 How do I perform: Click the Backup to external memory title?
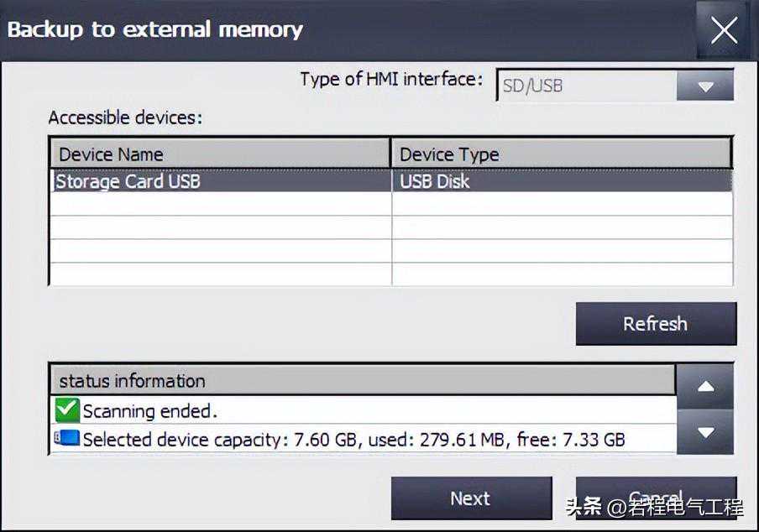(x=155, y=29)
